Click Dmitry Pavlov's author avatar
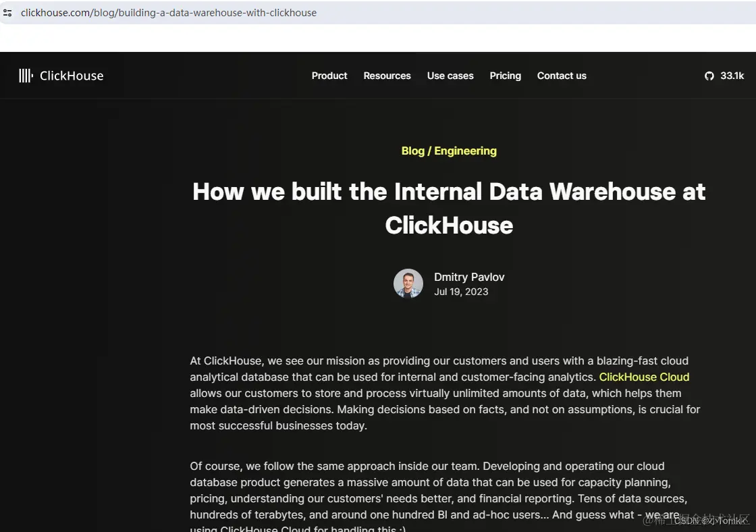 coord(408,284)
